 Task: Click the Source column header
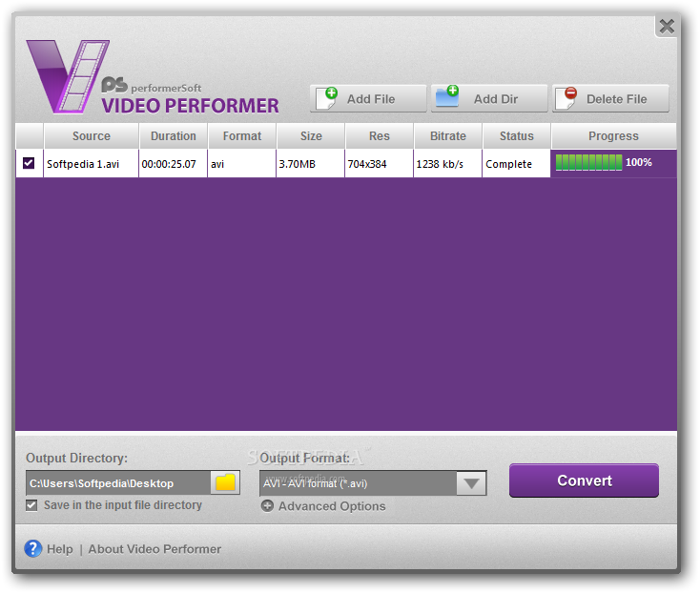point(91,135)
